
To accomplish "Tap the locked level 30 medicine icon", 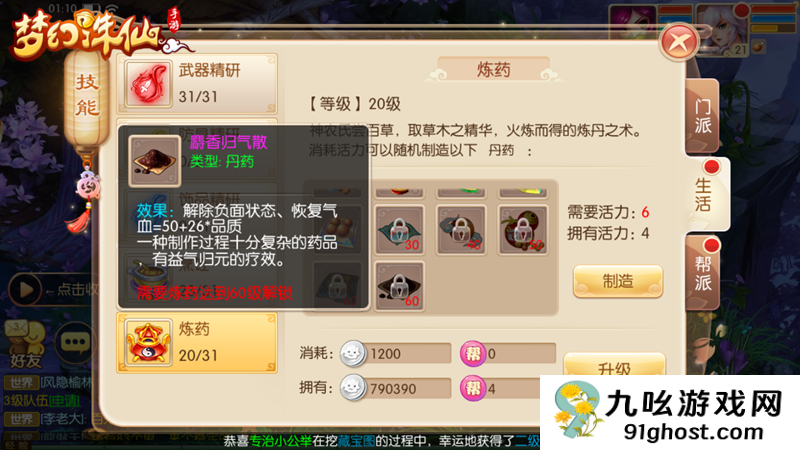I will click(x=399, y=230).
